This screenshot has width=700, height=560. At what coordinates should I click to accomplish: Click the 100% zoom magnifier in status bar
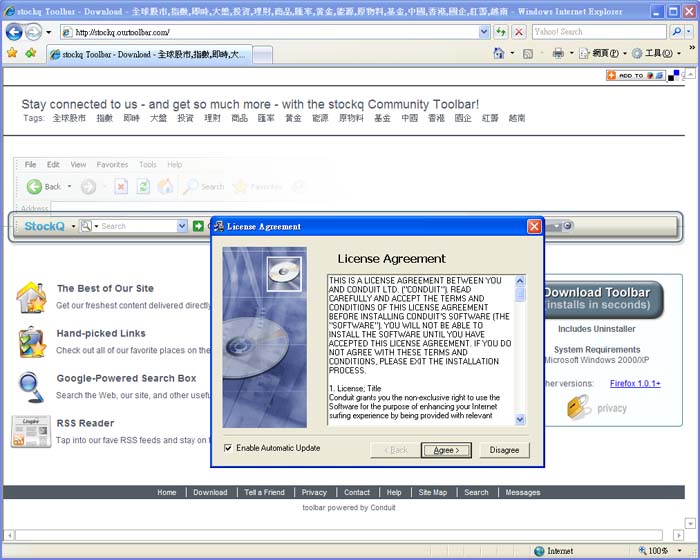click(x=642, y=551)
